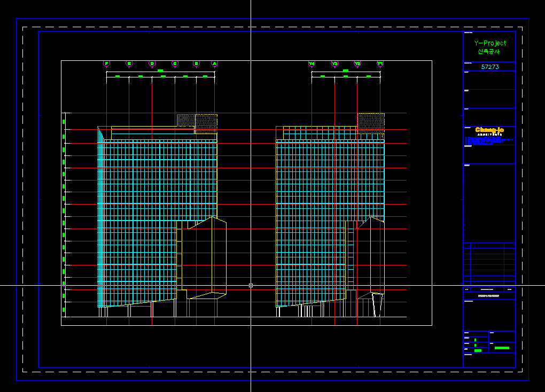This screenshot has height=392, width=545.
Task: Click grid bubble F on left elevation
Action: [106, 64]
